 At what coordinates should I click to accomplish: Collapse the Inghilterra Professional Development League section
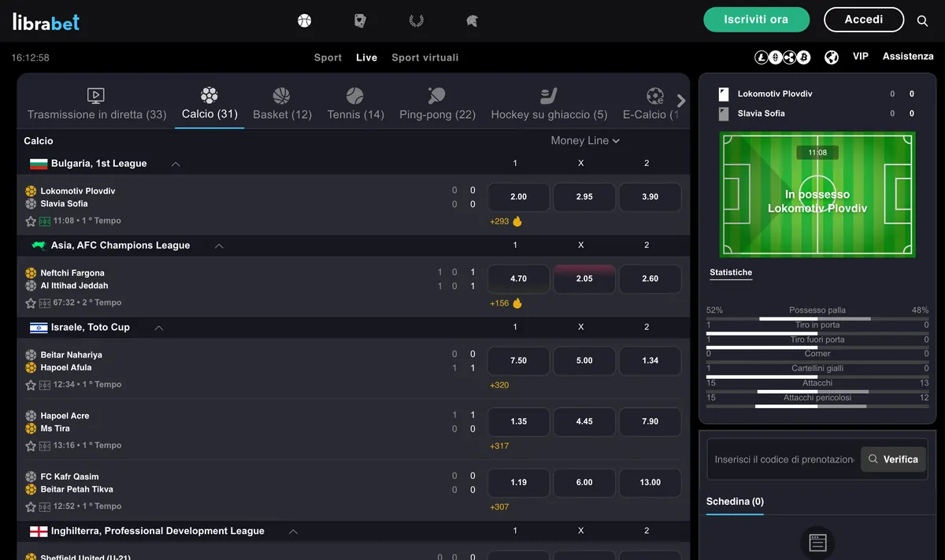[x=293, y=532]
